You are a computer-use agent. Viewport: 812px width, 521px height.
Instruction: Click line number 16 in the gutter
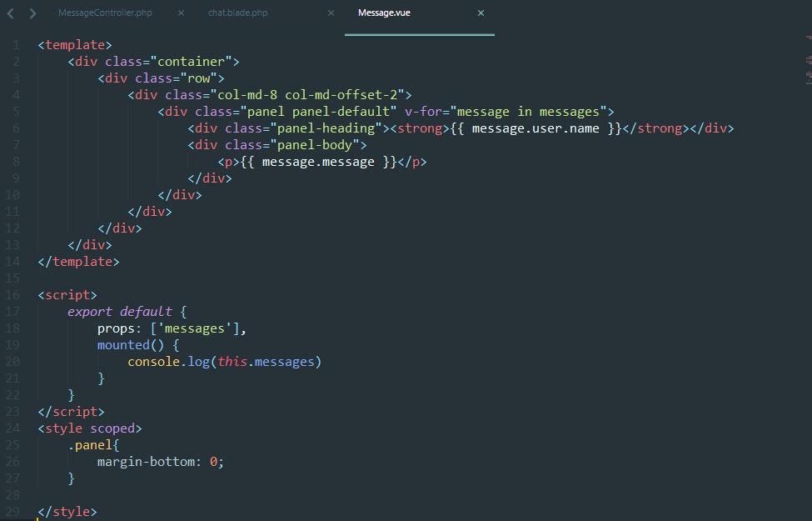coord(13,295)
